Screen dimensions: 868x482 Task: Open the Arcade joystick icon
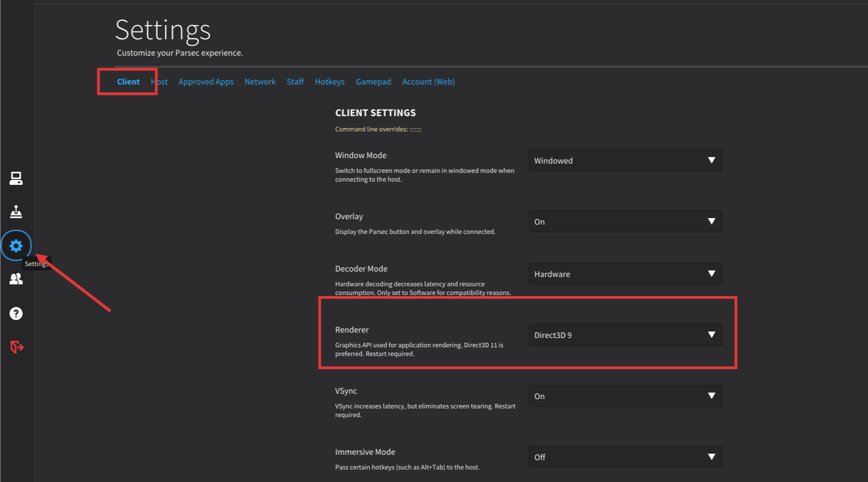click(16, 212)
